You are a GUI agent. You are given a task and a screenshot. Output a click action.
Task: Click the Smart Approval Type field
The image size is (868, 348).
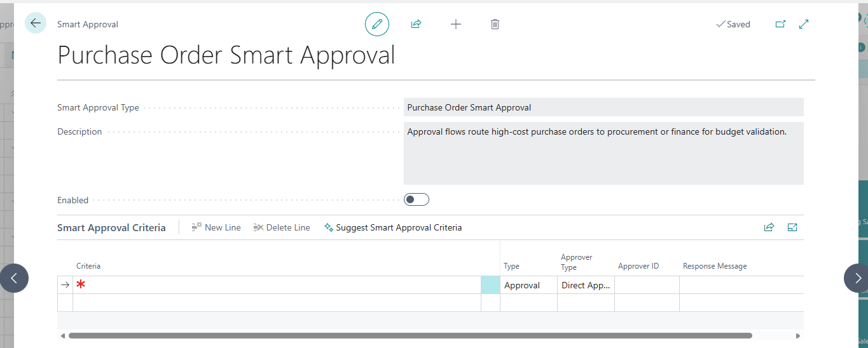[603, 107]
